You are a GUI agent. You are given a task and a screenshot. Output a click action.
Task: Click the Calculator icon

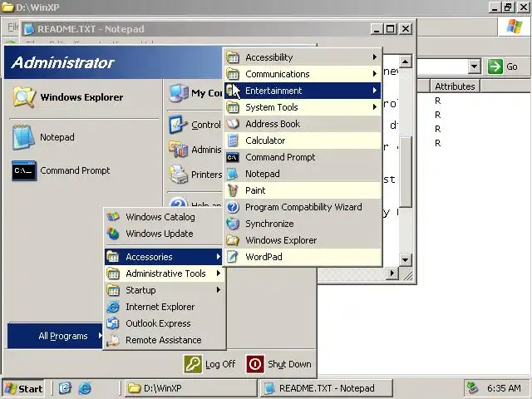pyautogui.click(x=233, y=140)
